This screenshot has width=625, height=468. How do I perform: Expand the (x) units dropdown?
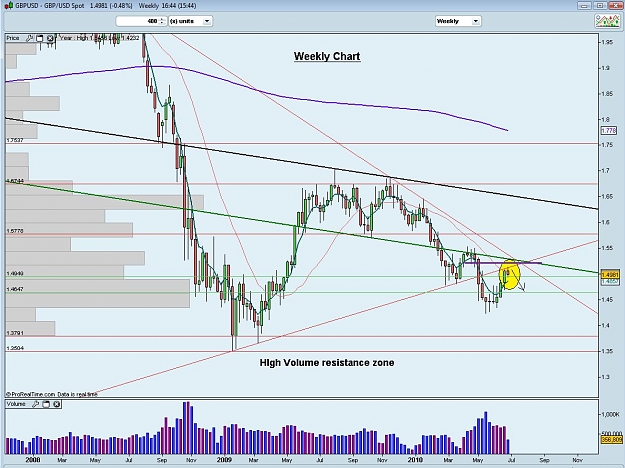(207, 21)
